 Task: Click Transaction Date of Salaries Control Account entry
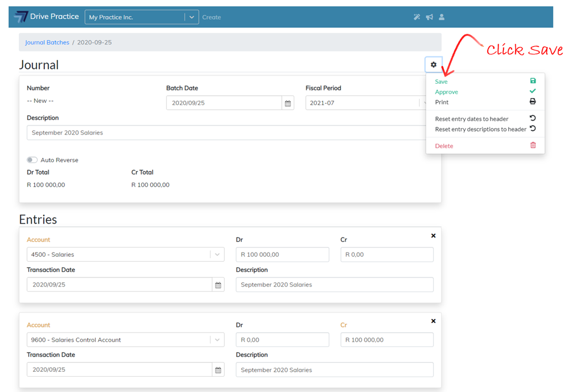click(119, 370)
